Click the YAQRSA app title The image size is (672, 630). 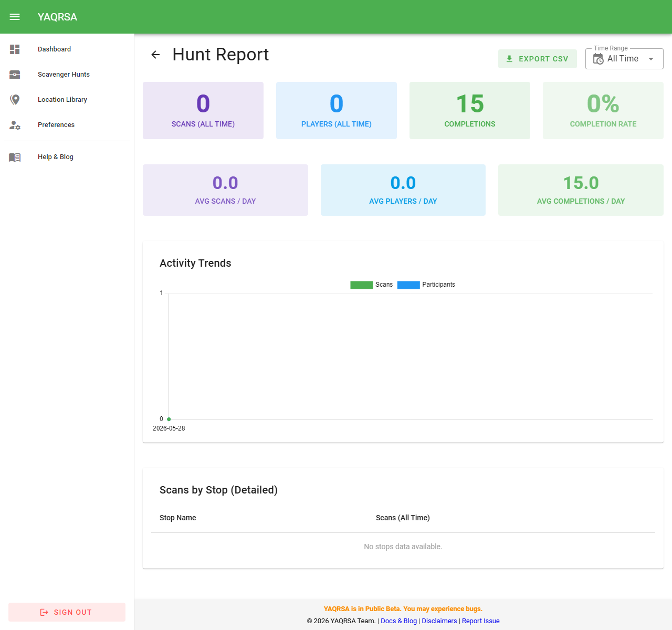pos(57,17)
